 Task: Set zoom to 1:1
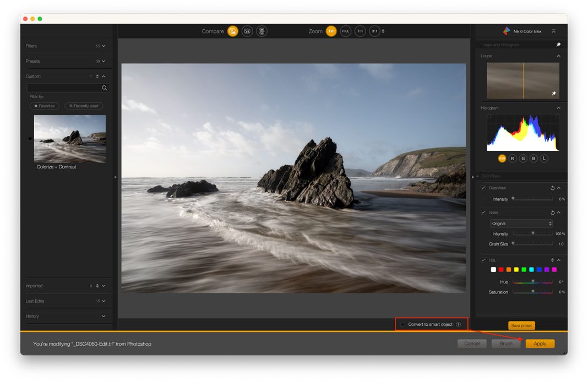tap(360, 31)
